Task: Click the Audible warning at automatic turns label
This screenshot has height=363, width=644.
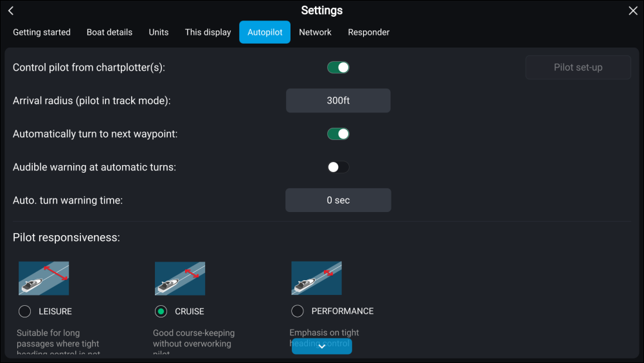Action: (94, 167)
